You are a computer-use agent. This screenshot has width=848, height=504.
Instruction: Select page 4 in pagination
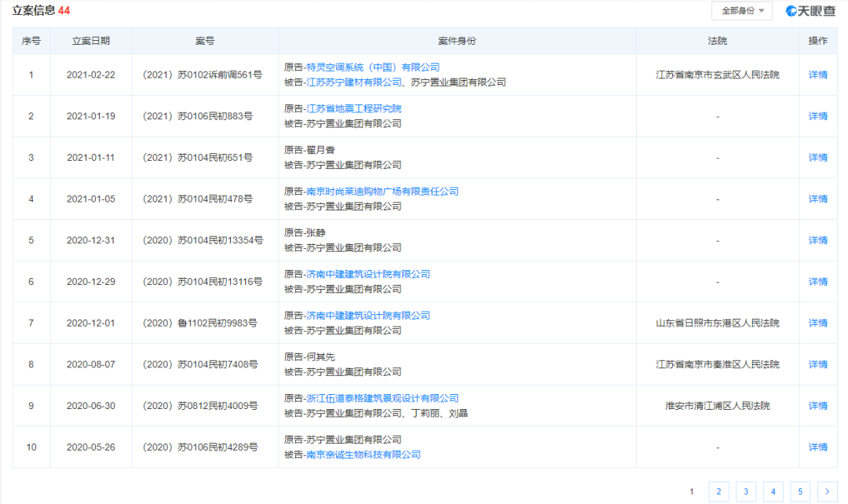(x=773, y=491)
